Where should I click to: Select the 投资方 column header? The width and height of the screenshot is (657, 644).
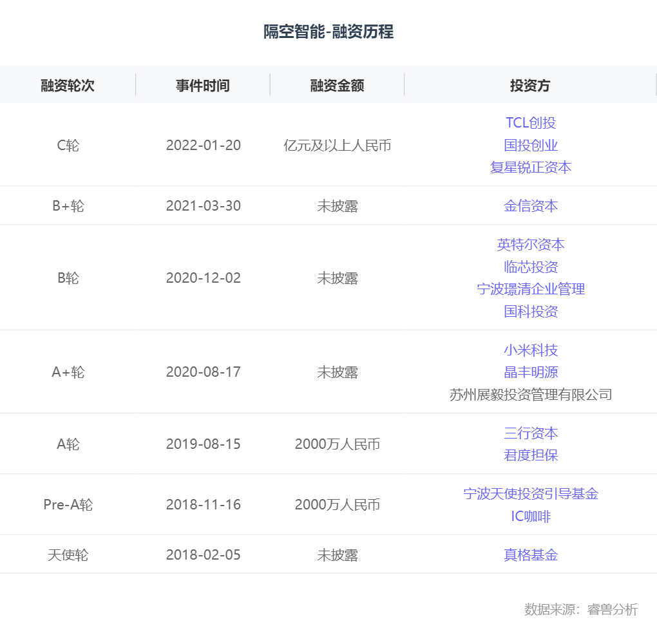pos(530,86)
